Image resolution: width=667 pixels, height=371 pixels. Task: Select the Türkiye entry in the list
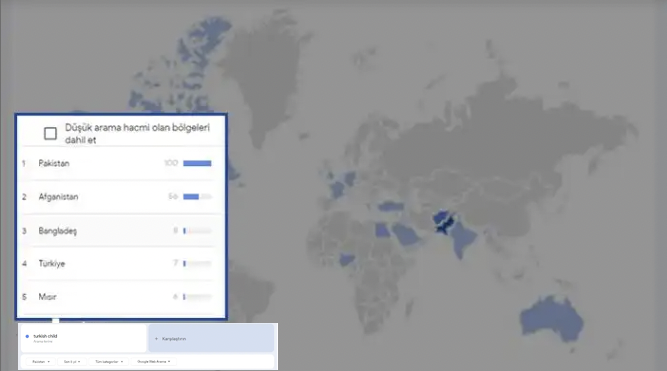pyautogui.click(x=121, y=263)
